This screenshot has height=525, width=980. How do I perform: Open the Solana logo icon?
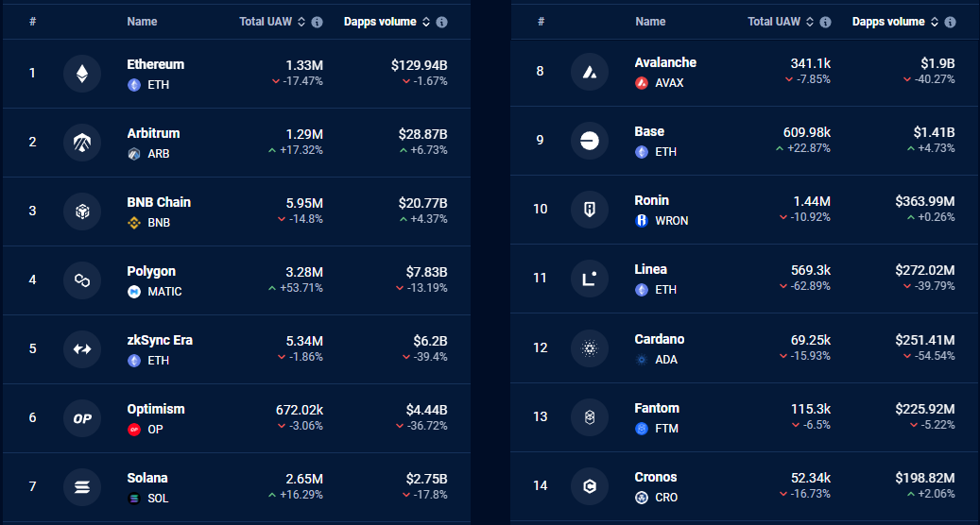point(82,487)
